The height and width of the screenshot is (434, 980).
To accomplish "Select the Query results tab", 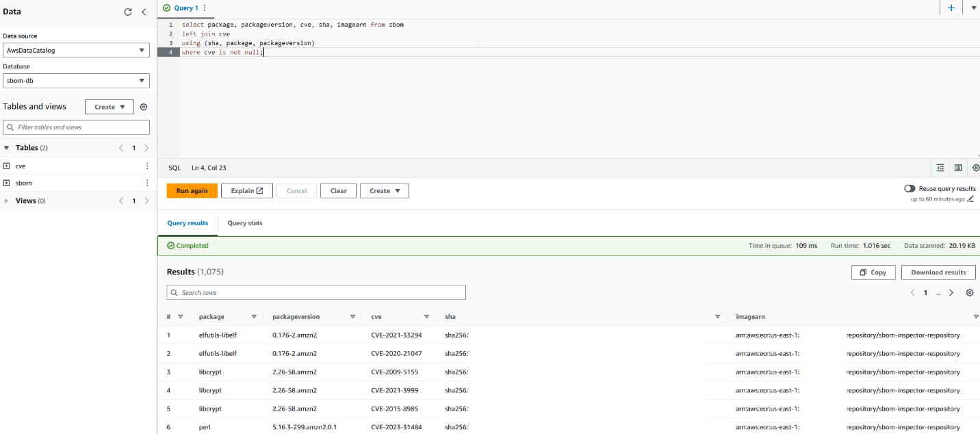I will pyautogui.click(x=188, y=223).
